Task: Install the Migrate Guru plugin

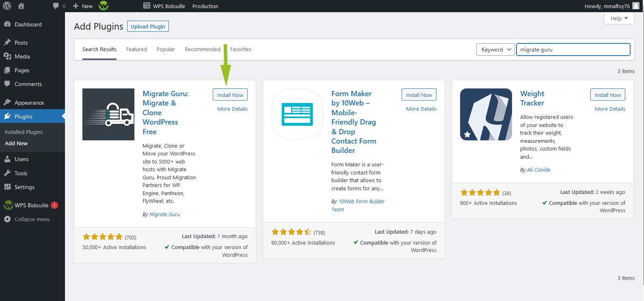Action: (x=230, y=95)
